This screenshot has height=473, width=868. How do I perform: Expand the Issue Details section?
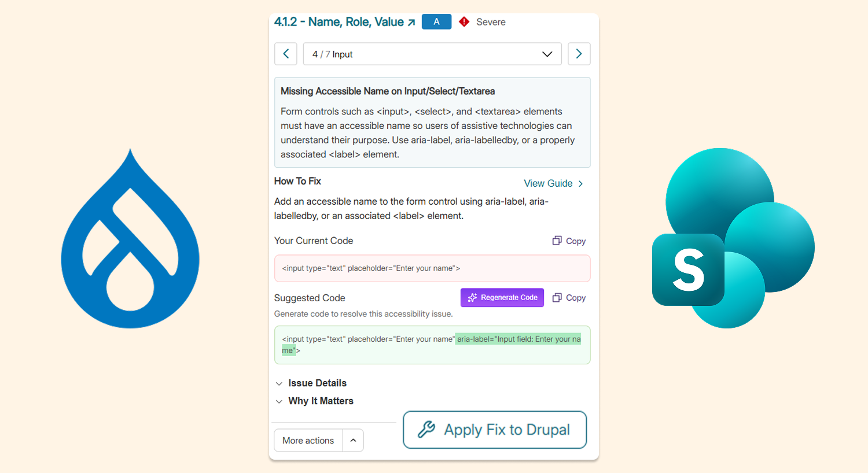tap(311, 383)
